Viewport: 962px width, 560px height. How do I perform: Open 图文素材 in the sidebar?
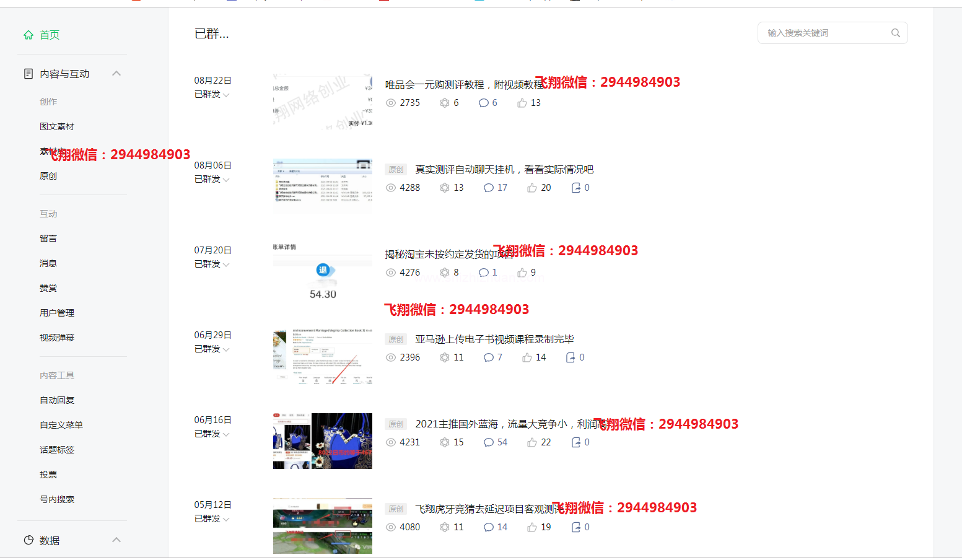tap(57, 126)
